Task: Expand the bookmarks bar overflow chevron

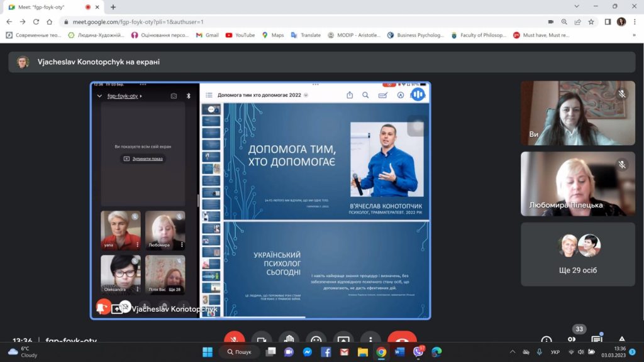Action: [633, 35]
